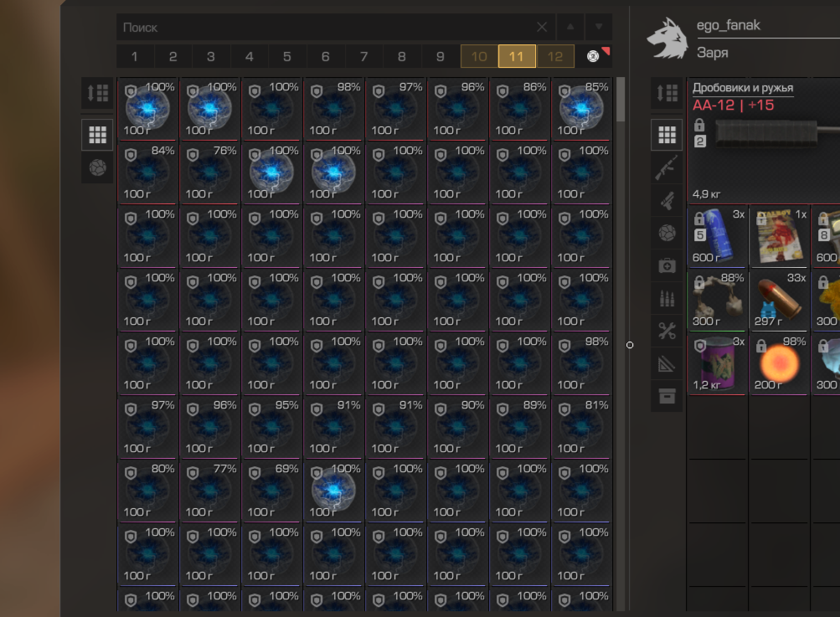
Task: Select the 88% stone arch artifact
Action: tap(718, 301)
